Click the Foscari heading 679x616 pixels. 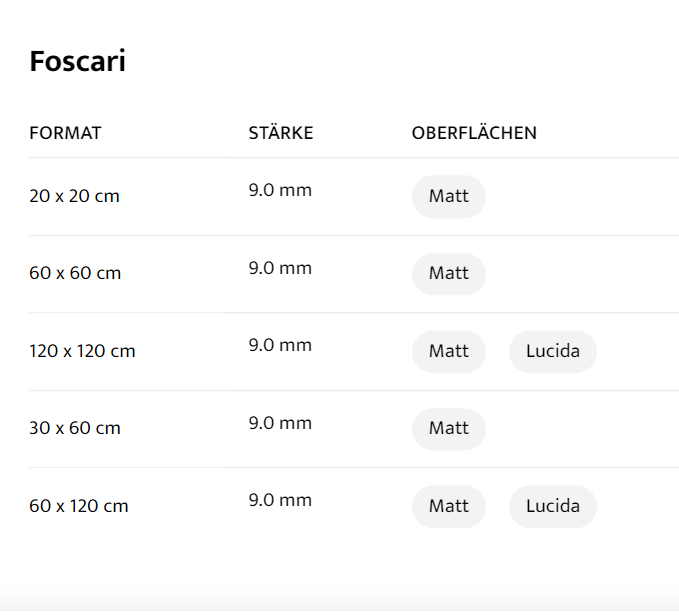tap(77, 62)
